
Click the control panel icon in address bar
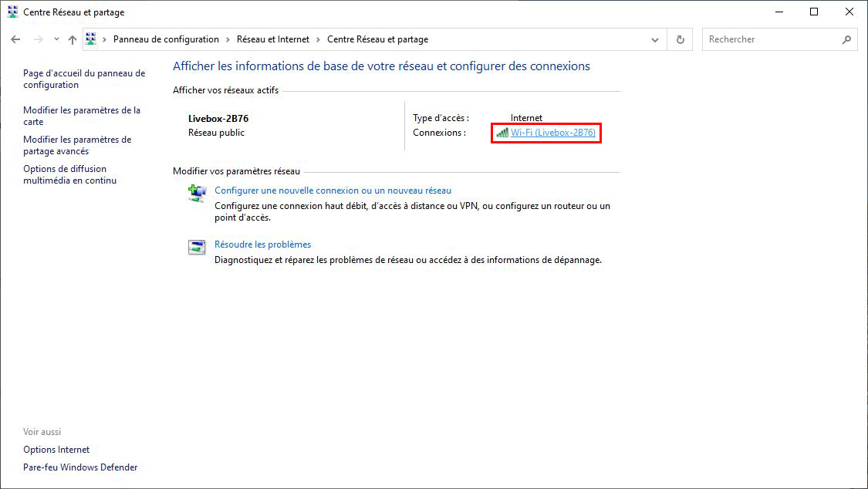91,39
